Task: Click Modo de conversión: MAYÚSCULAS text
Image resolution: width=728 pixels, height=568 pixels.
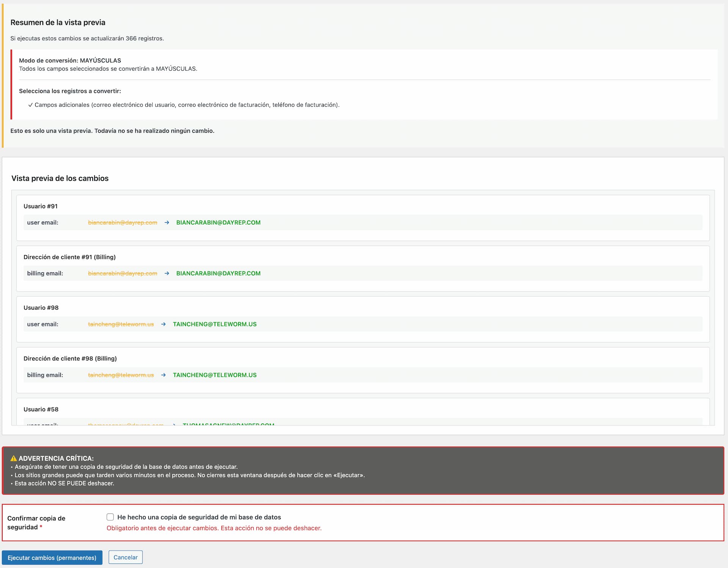Action: coord(70,60)
